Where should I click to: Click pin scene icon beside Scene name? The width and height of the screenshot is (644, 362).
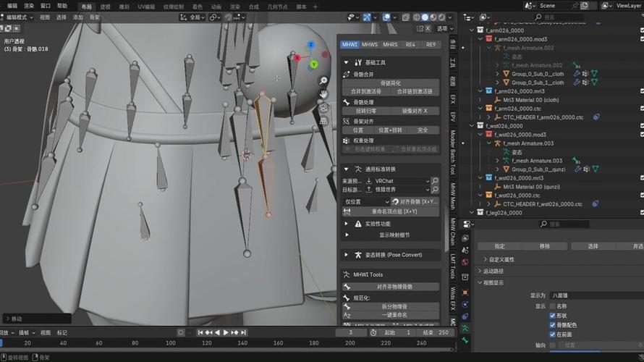click(575, 5)
